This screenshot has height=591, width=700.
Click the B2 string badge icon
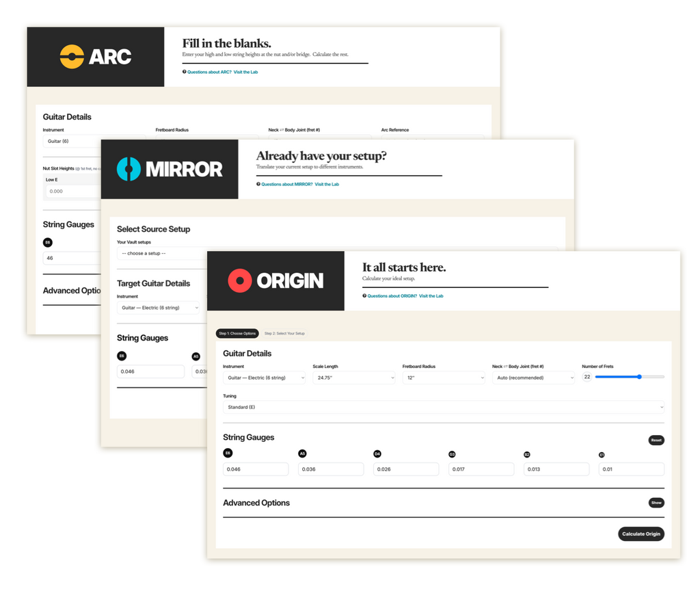pyautogui.click(x=527, y=454)
